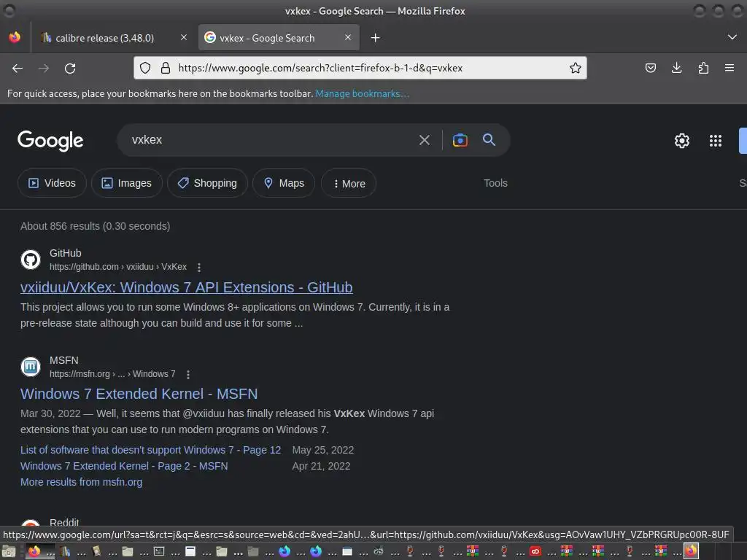The image size is (747, 560).
Task: Close the vxkex Google Search tab
Action: [348, 37]
